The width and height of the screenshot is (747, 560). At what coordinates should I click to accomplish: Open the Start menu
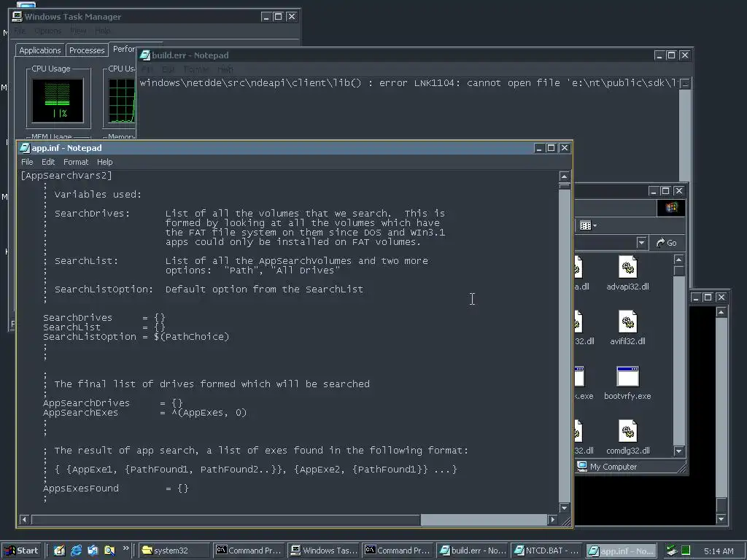click(21, 551)
